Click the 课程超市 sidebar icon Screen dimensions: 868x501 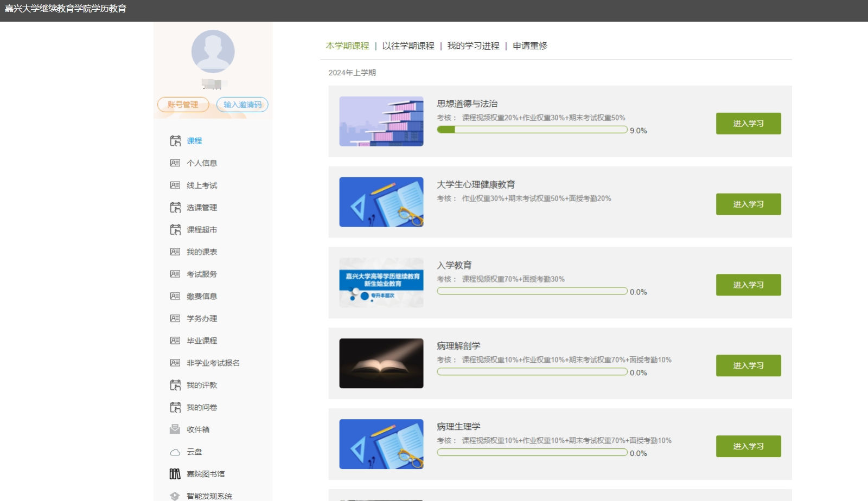click(x=175, y=230)
